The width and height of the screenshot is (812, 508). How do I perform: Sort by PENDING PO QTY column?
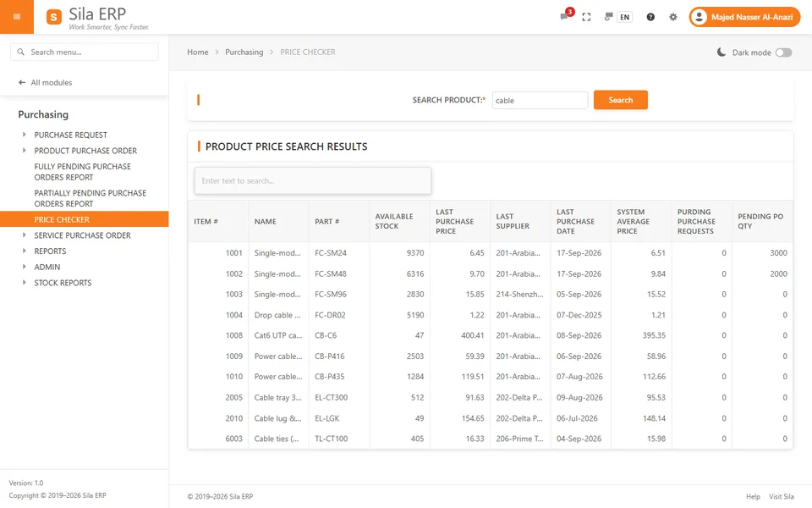click(x=762, y=221)
